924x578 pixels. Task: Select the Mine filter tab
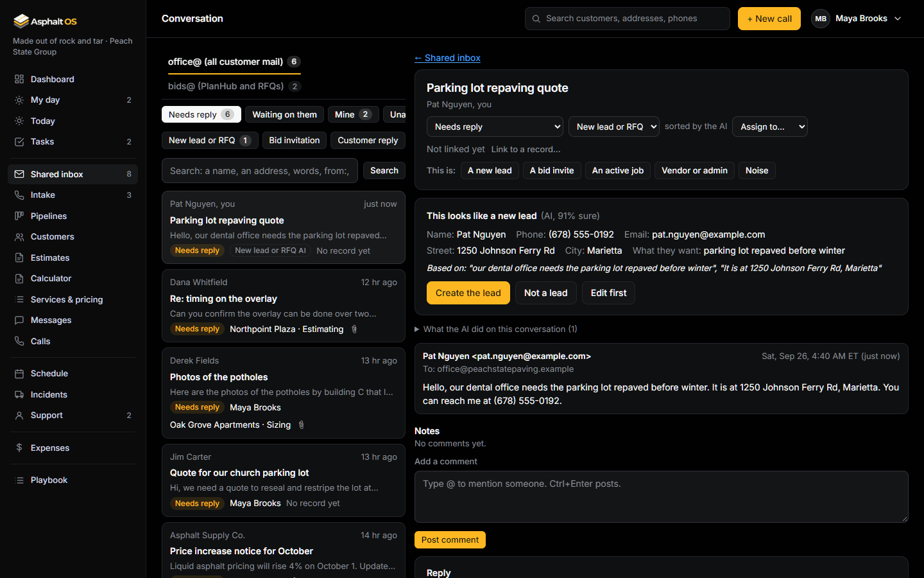tap(353, 114)
